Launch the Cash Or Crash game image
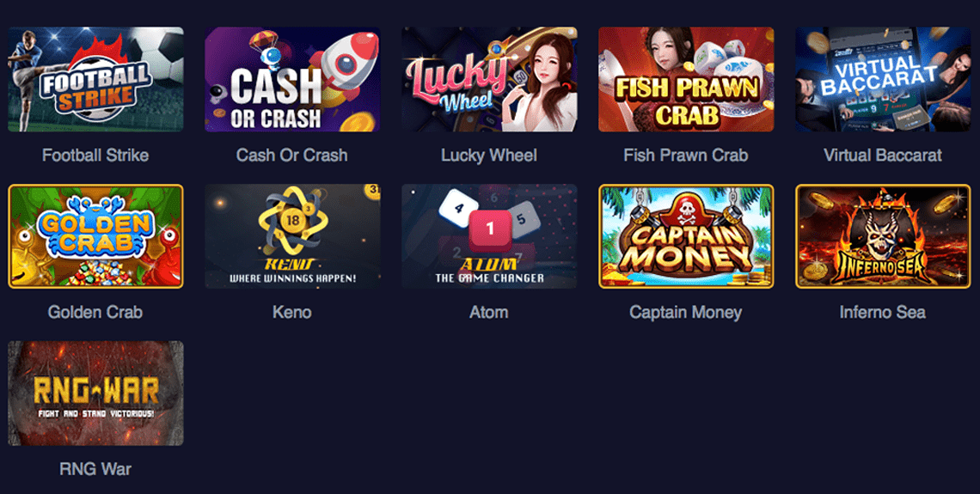The width and height of the screenshot is (980, 494). click(292, 79)
